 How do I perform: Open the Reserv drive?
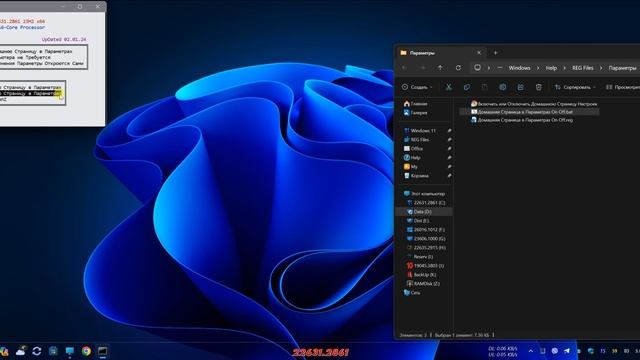(420, 257)
